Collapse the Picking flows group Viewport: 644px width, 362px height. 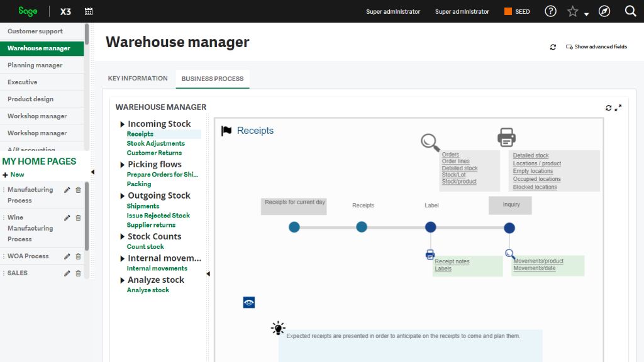[x=122, y=165]
